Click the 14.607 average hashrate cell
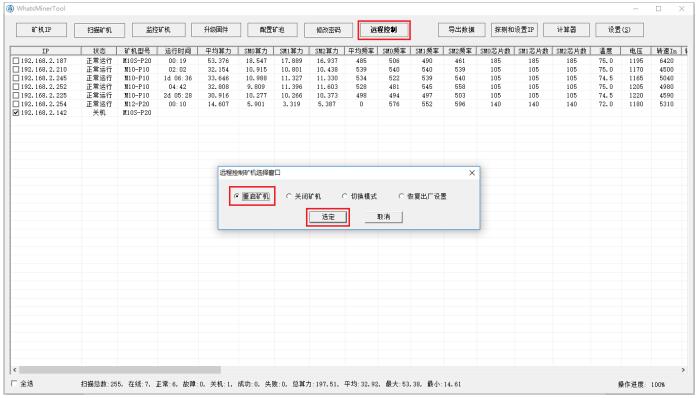Viewport: 700px width, 398px height. (x=218, y=104)
